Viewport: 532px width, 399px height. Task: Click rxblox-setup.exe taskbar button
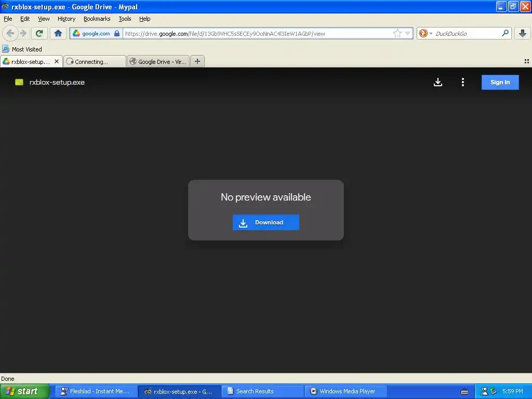[x=179, y=391]
